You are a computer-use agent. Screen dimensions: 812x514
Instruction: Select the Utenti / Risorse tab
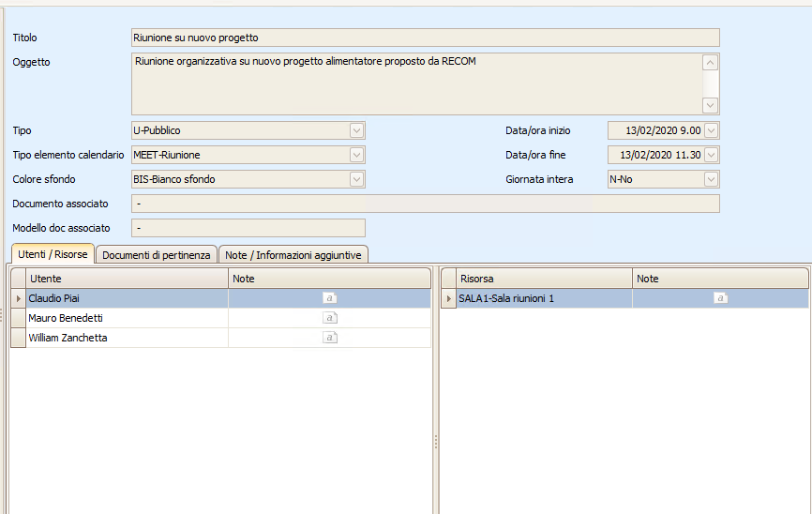(x=53, y=254)
